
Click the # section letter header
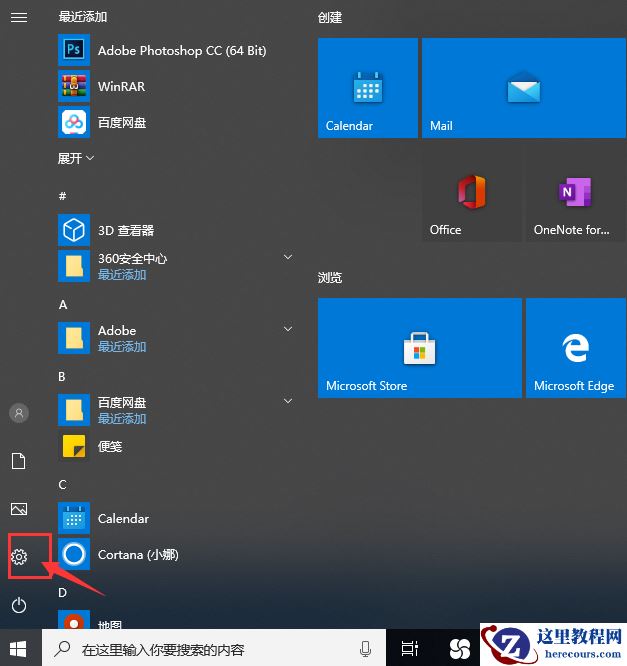pyautogui.click(x=62, y=196)
